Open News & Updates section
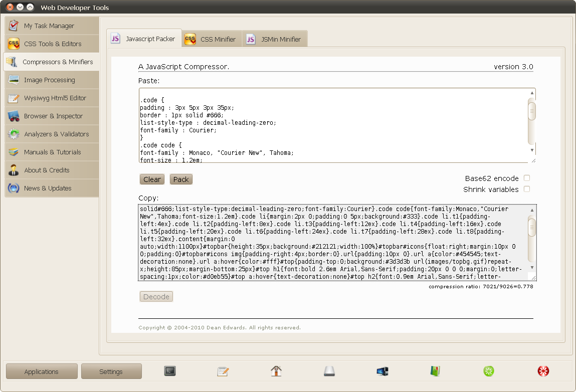Viewport: 576px width, 392px height. point(52,188)
